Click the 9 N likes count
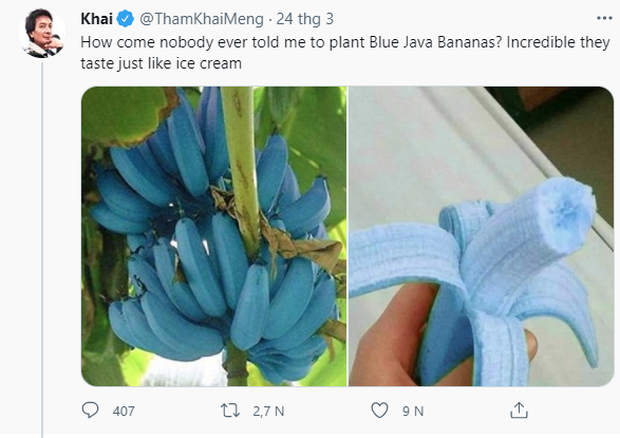Viewport: 620px width, 438px height. pyautogui.click(x=413, y=410)
